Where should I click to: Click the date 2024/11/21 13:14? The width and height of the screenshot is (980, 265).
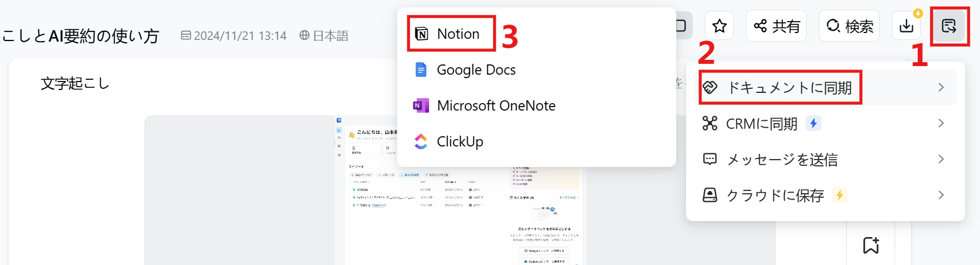click(240, 36)
